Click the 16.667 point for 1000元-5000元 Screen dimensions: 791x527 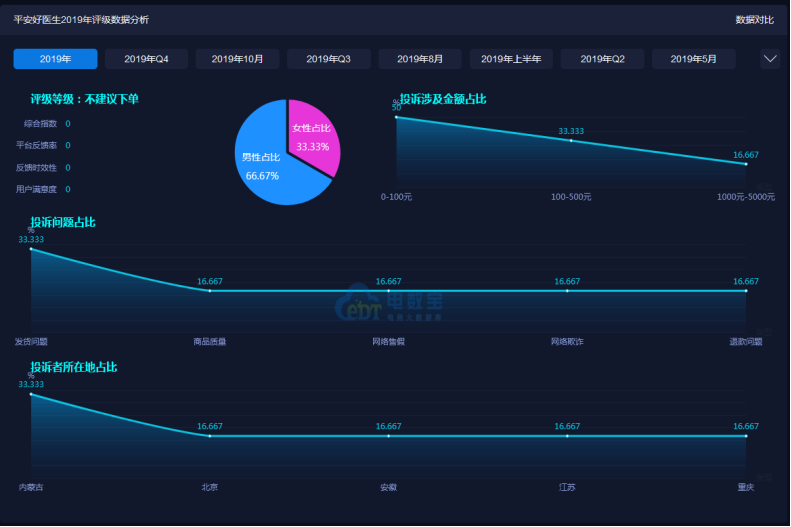click(x=746, y=164)
